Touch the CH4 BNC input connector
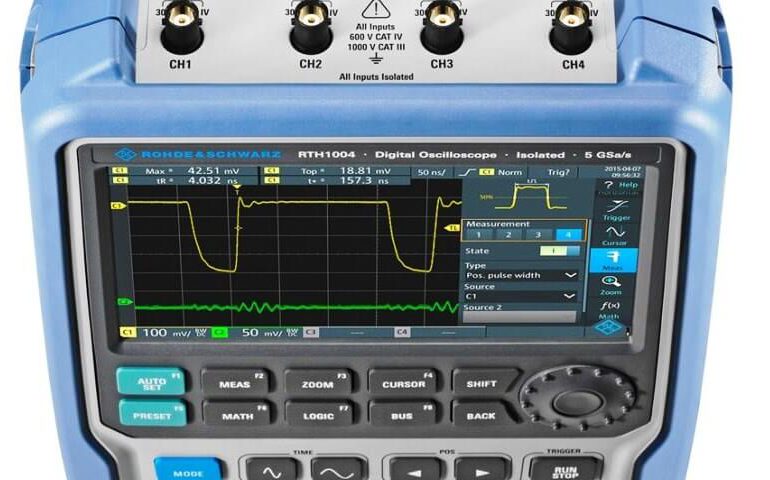770x480 pixels. (x=571, y=26)
